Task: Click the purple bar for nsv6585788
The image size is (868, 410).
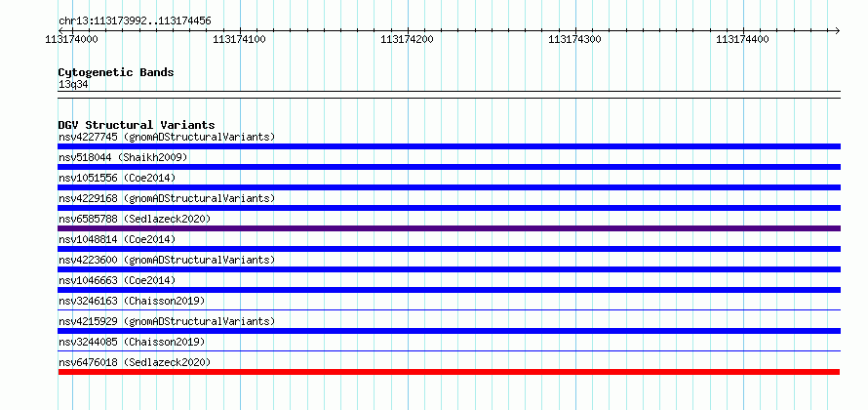Action: click(449, 228)
